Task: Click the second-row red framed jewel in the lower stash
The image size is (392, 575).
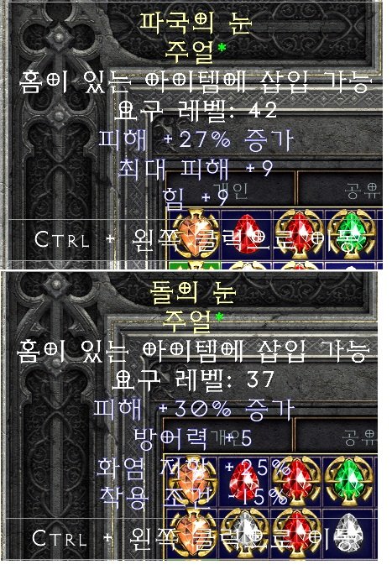Action: (x=297, y=533)
